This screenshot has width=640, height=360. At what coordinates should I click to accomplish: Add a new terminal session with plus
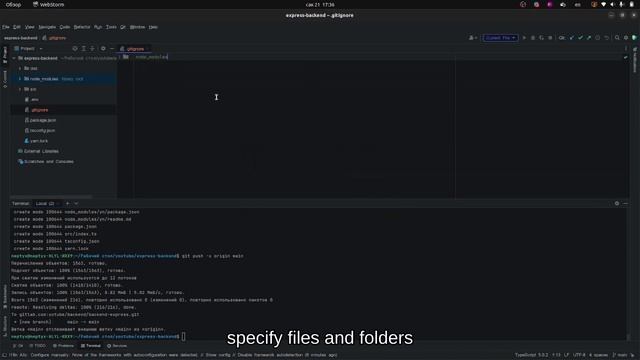pyautogui.click(x=67, y=203)
